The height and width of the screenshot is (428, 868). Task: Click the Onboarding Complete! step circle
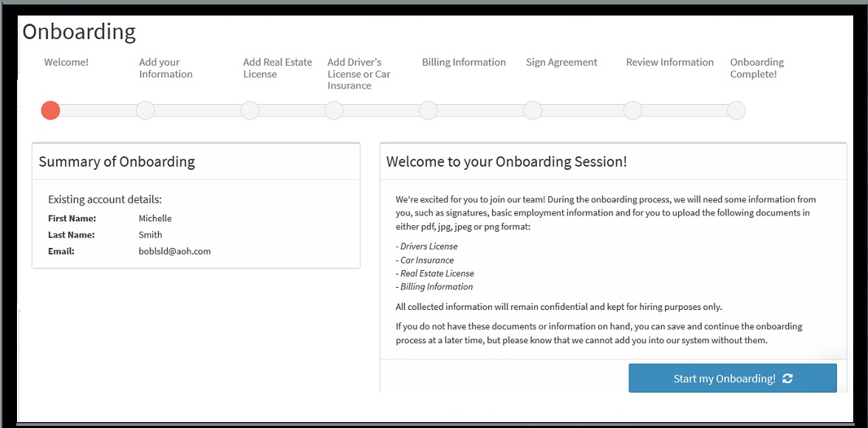(736, 110)
